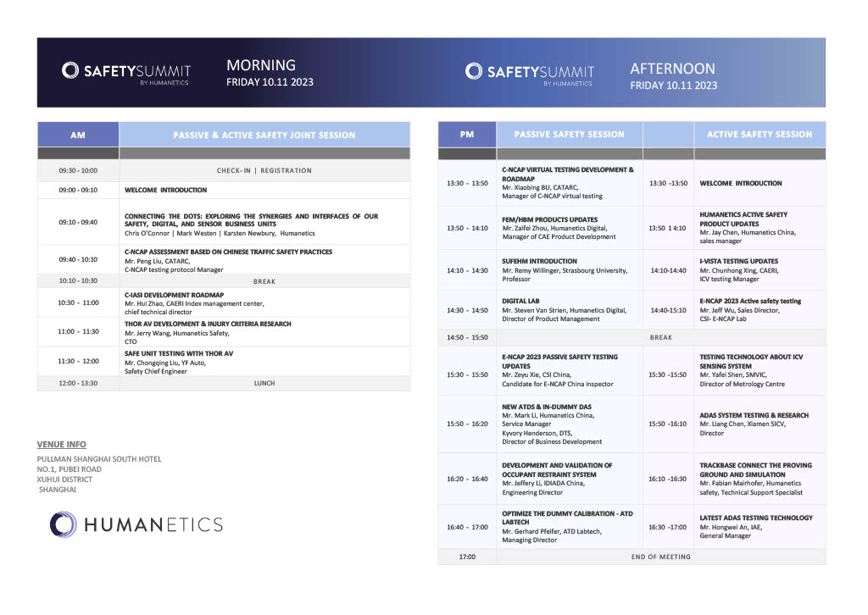Screen dimensions: 868x615
Task: Click the LUNCH row
Action: (224, 383)
